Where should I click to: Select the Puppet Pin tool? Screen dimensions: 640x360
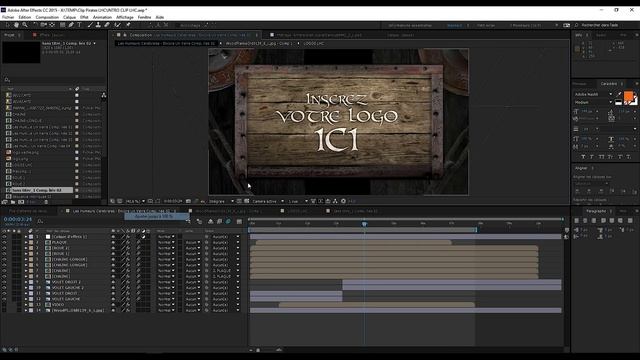tap(128, 25)
